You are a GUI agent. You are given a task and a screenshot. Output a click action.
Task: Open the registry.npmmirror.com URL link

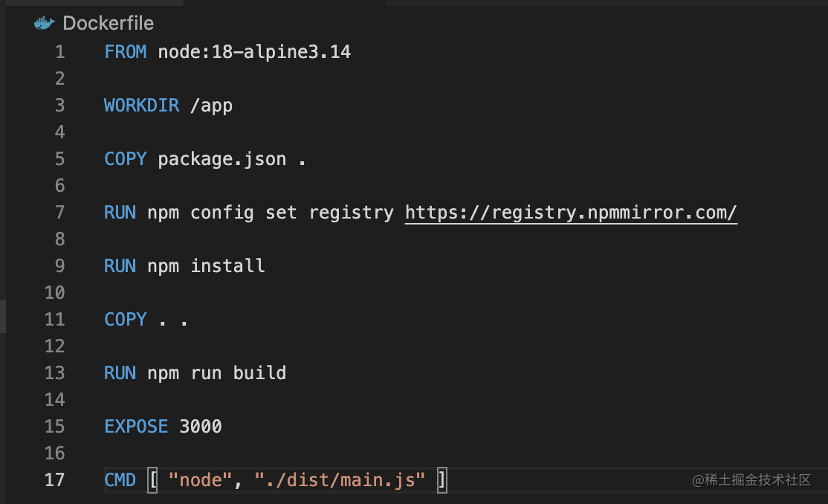(571, 213)
